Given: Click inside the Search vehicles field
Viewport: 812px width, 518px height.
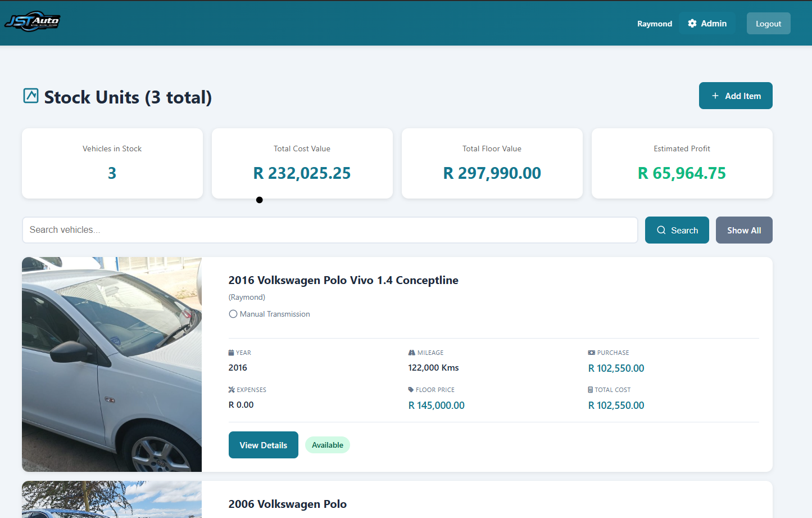Looking at the screenshot, I should click(329, 229).
